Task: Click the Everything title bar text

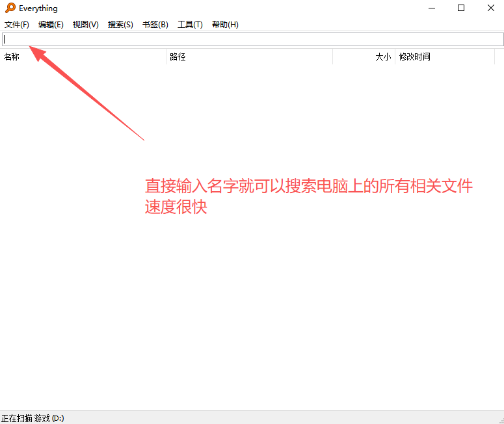Action: (38, 8)
